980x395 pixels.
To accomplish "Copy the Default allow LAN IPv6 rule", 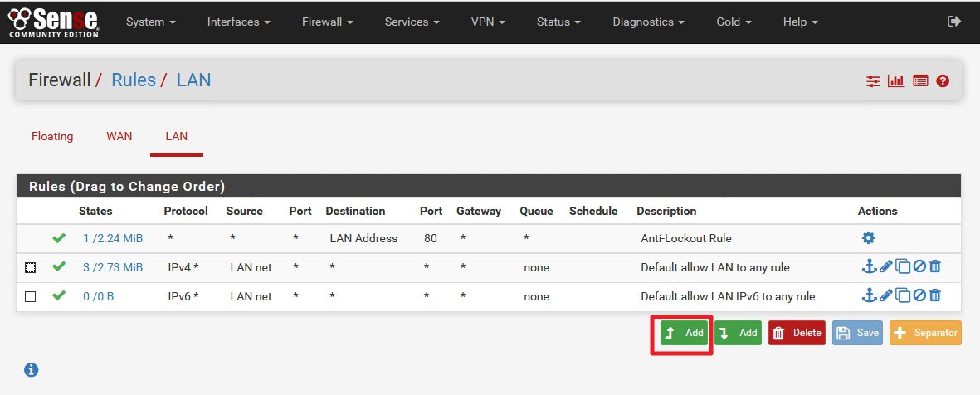I will click(903, 296).
